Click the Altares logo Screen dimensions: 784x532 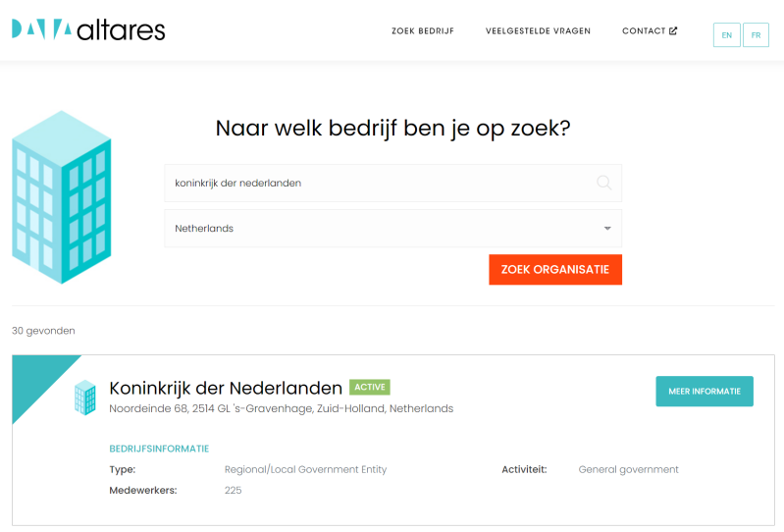click(88, 30)
